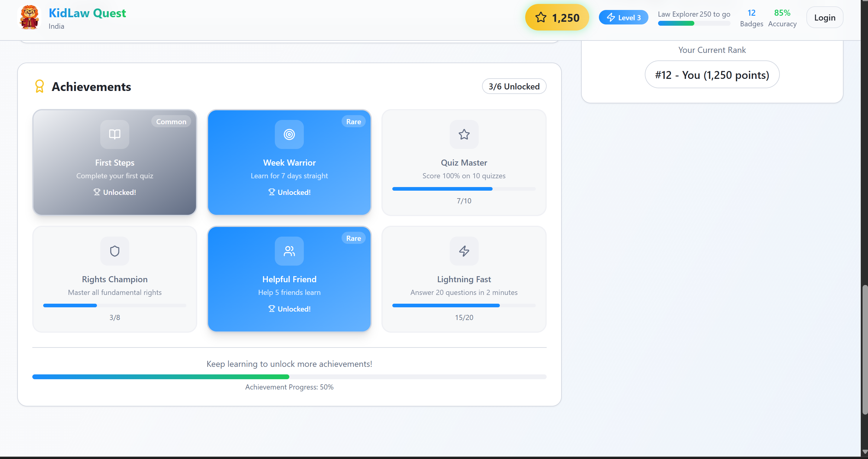This screenshot has height=459, width=868.
Task: Click the target icon on Week Warrior
Action: coord(289,134)
